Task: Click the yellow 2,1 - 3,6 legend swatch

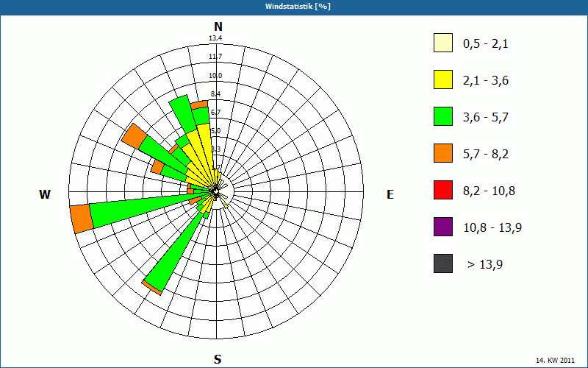Action: pyautogui.click(x=443, y=79)
